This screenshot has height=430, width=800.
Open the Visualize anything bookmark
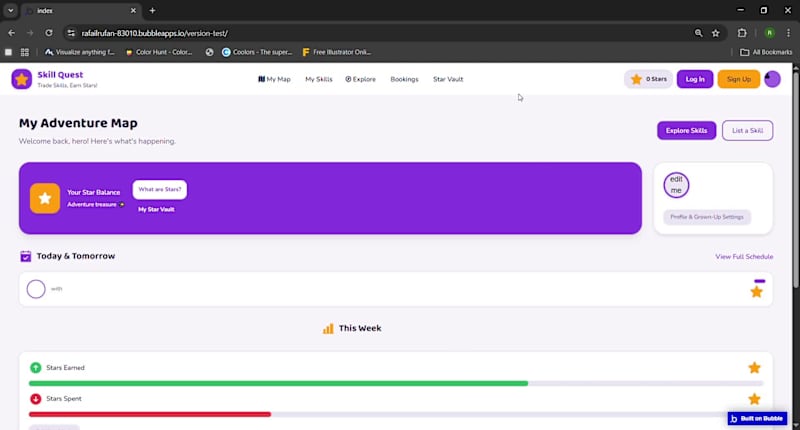(80, 52)
